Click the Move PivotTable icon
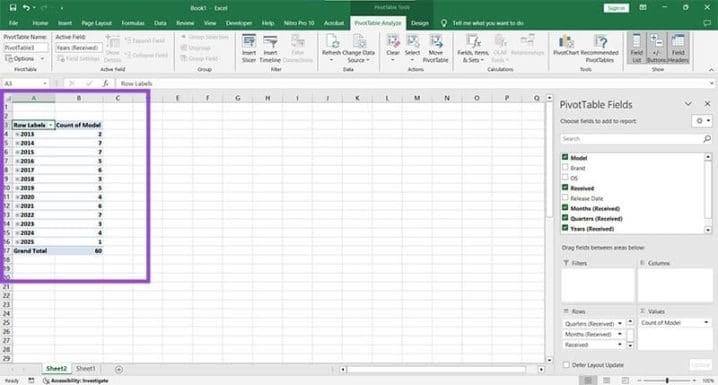 click(x=435, y=48)
